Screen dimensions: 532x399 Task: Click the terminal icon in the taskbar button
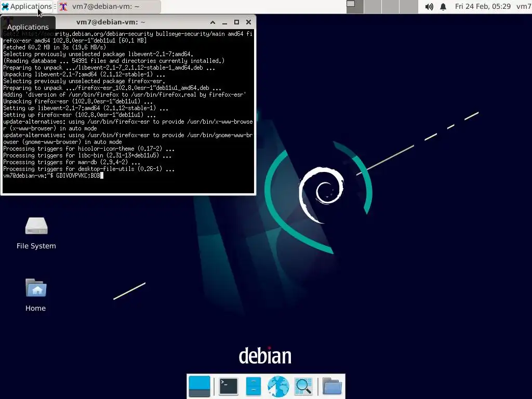pyautogui.click(x=63, y=7)
